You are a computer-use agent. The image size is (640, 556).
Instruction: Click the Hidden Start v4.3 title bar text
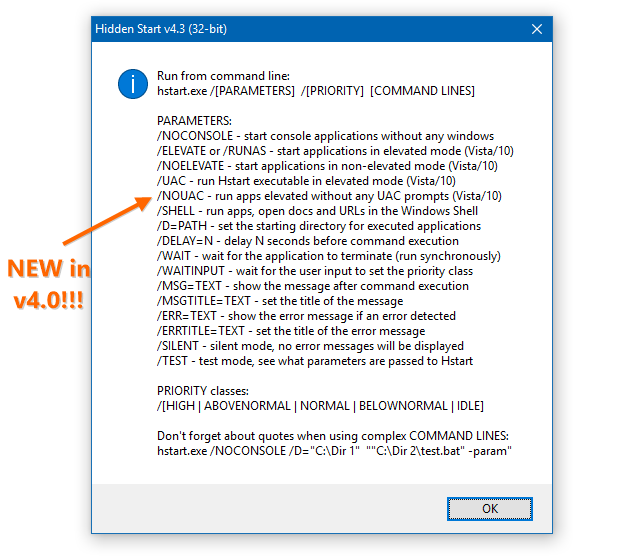coord(161,30)
